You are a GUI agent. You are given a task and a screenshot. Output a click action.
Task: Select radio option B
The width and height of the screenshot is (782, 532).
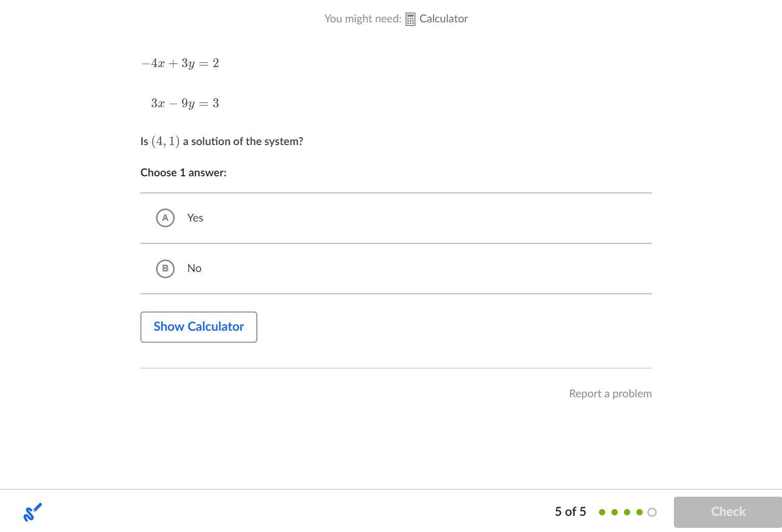tap(165, 268)
